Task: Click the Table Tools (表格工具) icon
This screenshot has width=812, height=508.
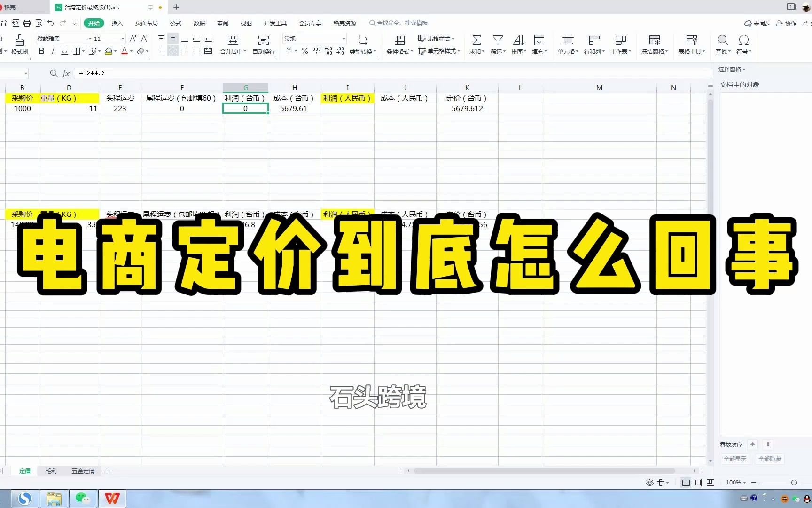Action: pyautogui.click(x=692, y=40)
